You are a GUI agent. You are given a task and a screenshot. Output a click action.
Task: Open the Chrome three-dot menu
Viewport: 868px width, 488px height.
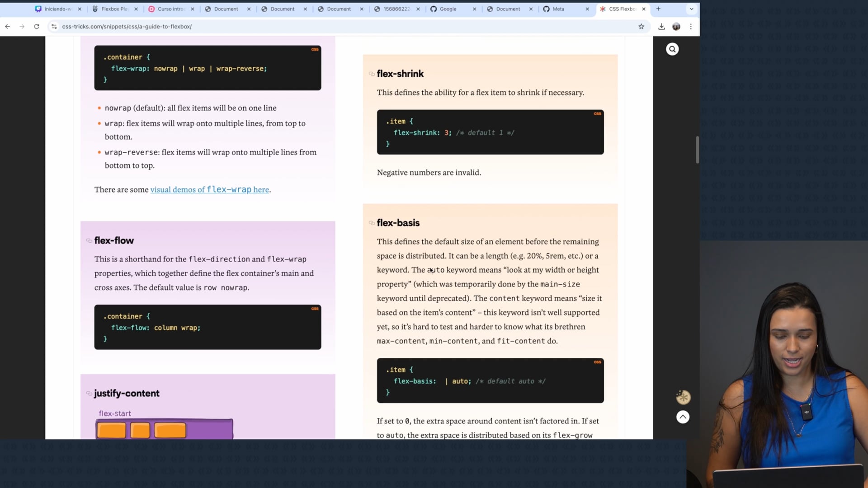coord(691,27)
